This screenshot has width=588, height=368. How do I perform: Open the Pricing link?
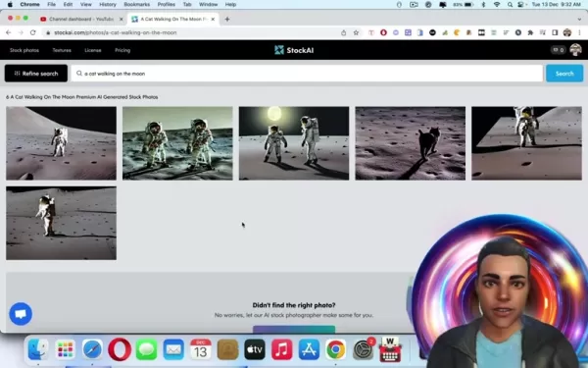(x=122, y=50)
